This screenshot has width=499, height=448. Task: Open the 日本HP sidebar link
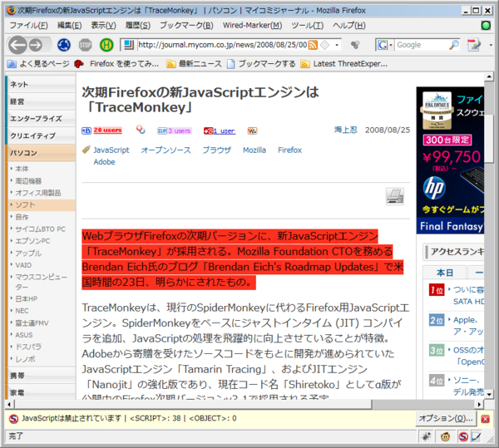26,298
